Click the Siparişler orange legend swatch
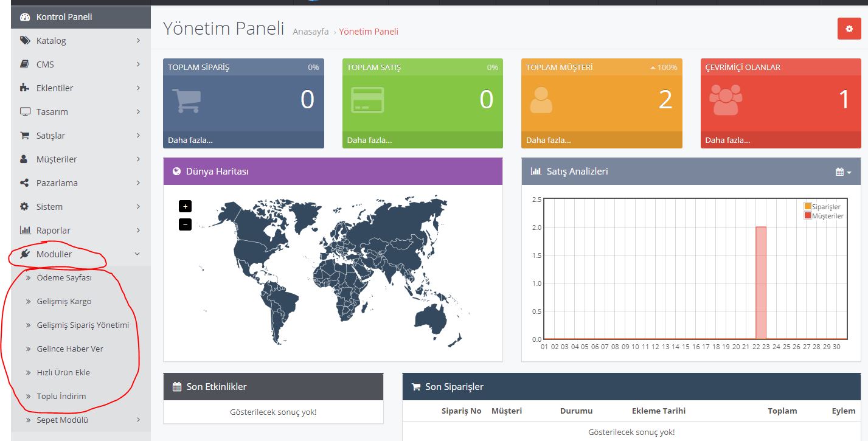Viewport: 868px width, 441px height. coord(808,207)
